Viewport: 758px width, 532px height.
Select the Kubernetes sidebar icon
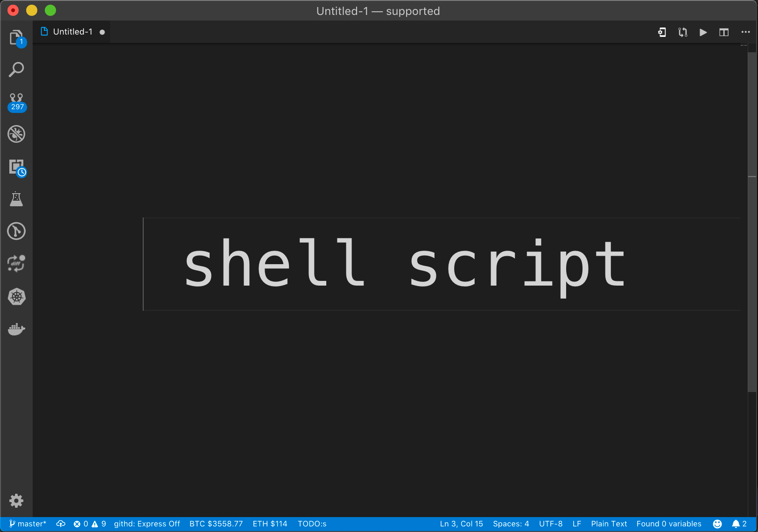(x=16, y=296)
